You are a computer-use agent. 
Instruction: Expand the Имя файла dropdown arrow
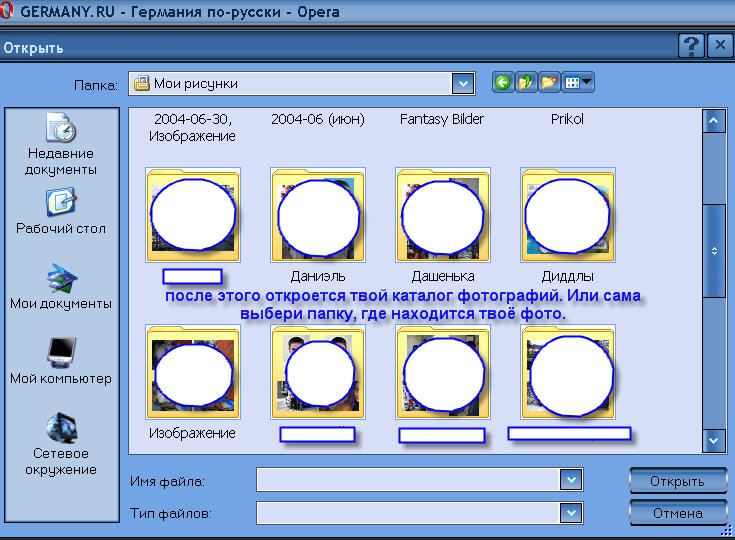571,480
